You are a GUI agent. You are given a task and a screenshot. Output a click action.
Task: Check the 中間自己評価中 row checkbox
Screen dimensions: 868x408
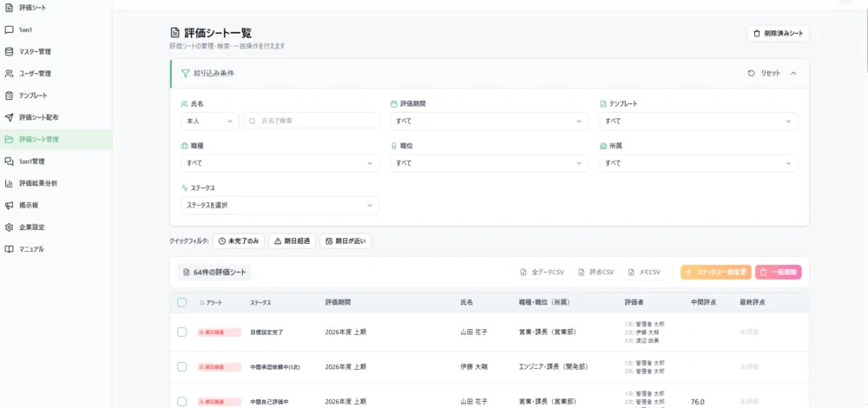[181, 401]
